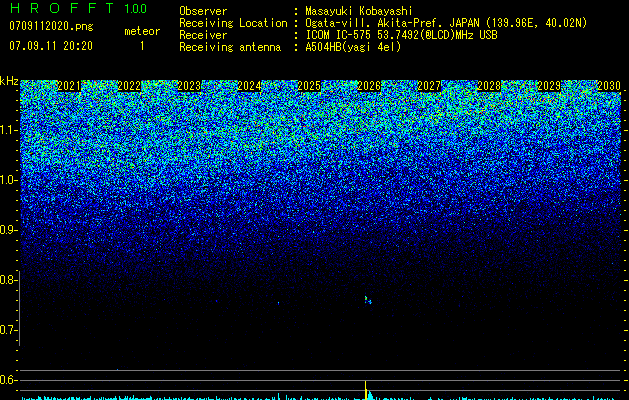Click the meteor count label
This screenshot has width=629, height=400.
click(142, 31)
